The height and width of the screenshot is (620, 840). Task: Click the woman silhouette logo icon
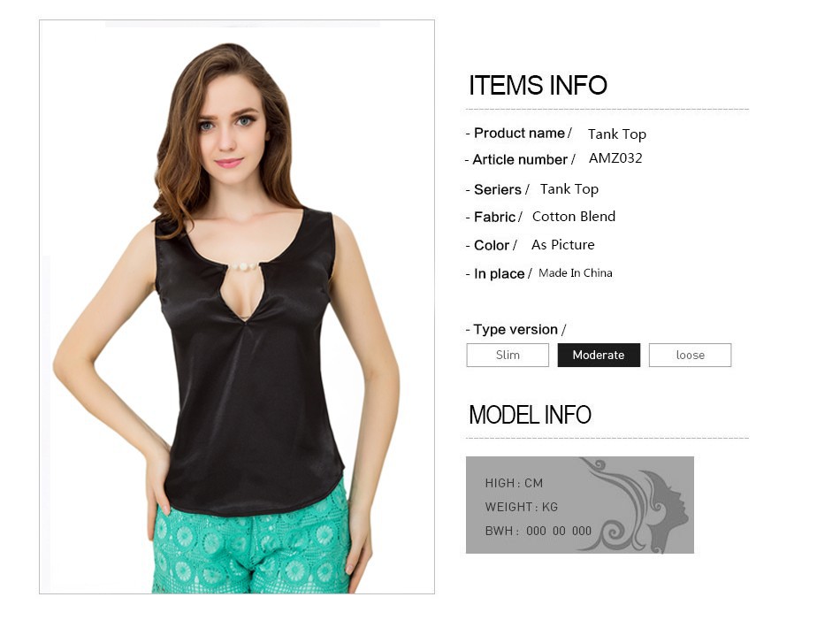pos(636,504)
